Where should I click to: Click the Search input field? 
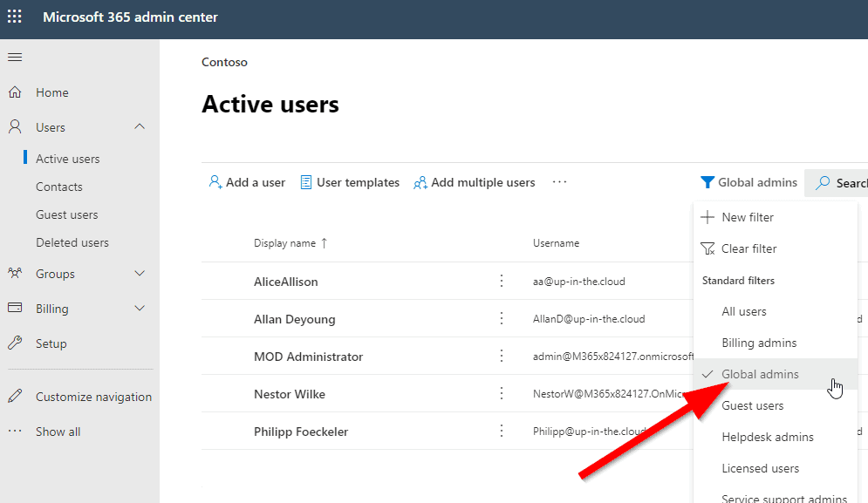[x=837, y=182]
